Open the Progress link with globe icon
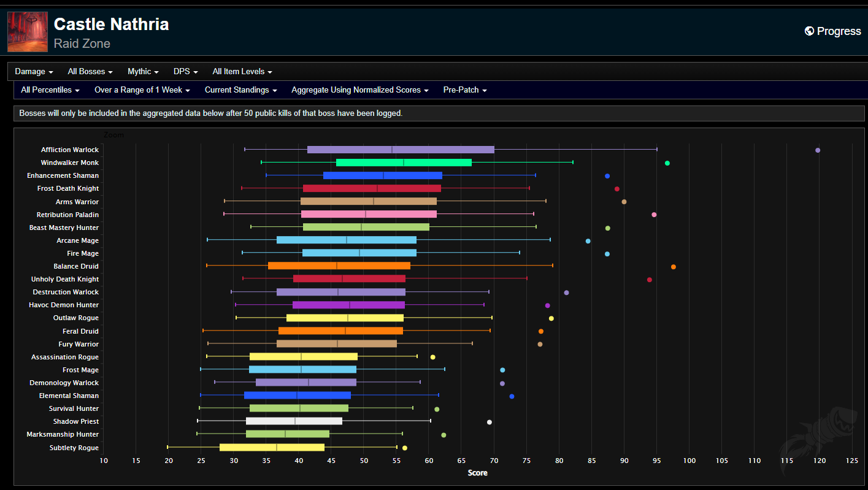 point(832,31)
